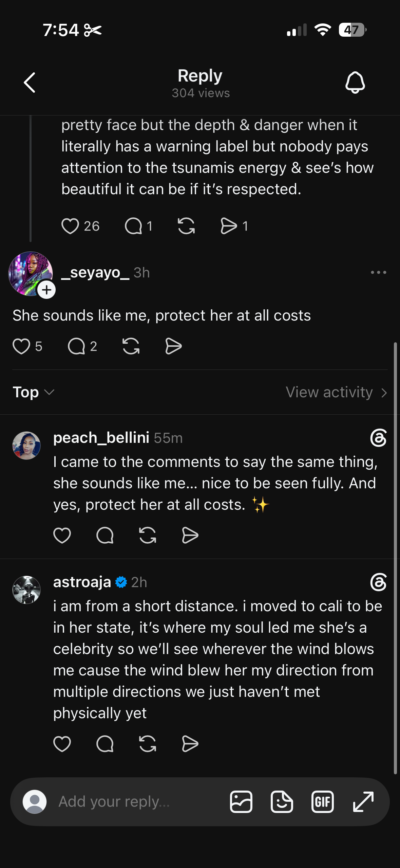Open View activity
The width and height of the screenshot is (400, 868).
tap(336, 392)
